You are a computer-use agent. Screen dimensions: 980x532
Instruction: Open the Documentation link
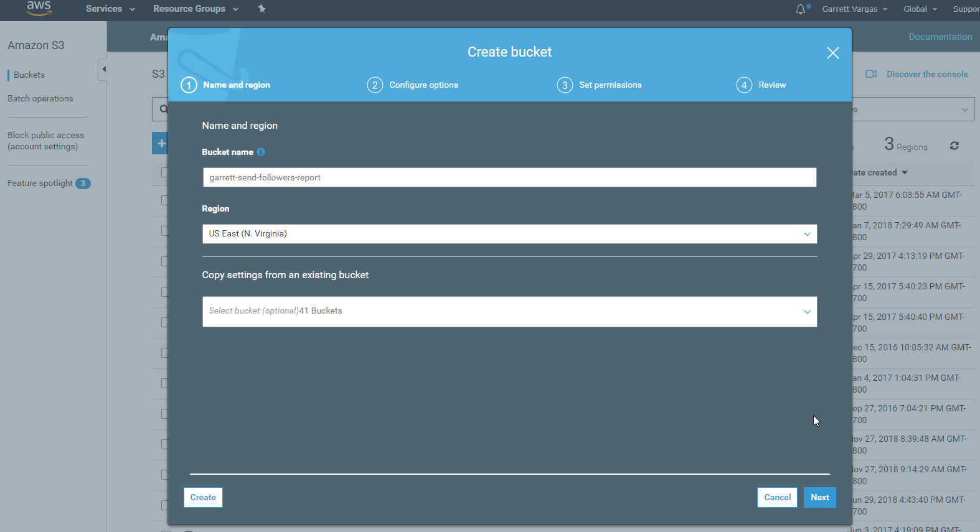pos(940,37)
